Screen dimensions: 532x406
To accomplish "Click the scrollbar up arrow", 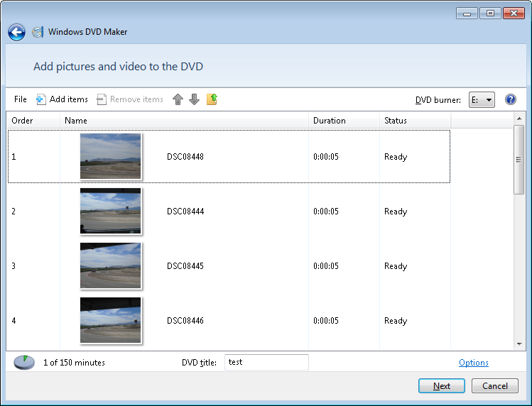I will pos(519,119).
